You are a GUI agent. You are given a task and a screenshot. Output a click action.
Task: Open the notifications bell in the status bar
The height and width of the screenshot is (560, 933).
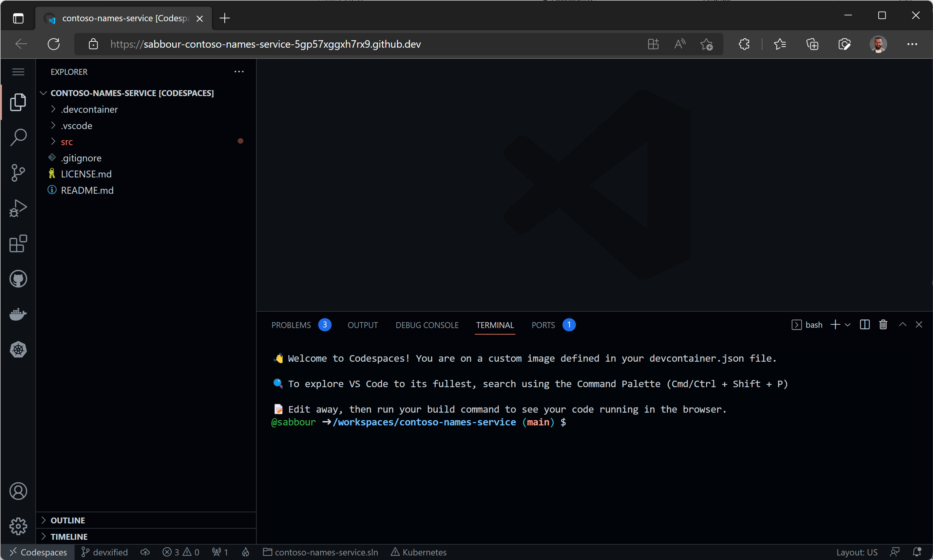click(917, 552)
